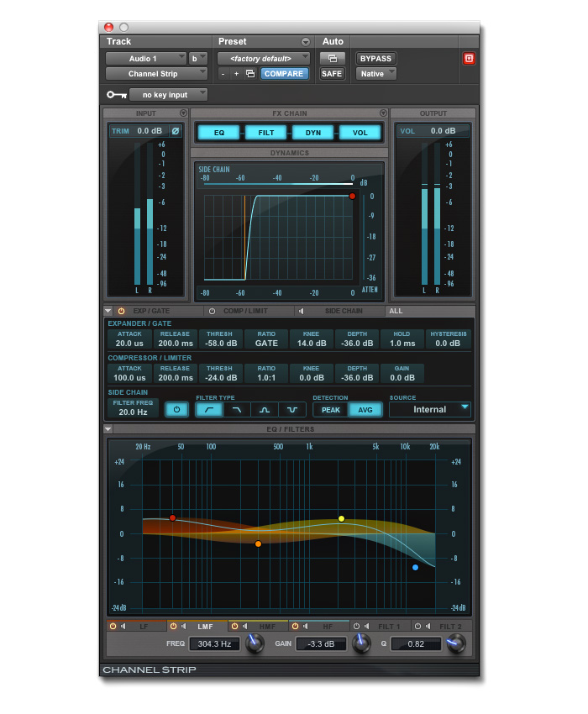This screenshot has height=714, width=588.
Task: Click the key input key icon
Action: click(x=116, y=95)
